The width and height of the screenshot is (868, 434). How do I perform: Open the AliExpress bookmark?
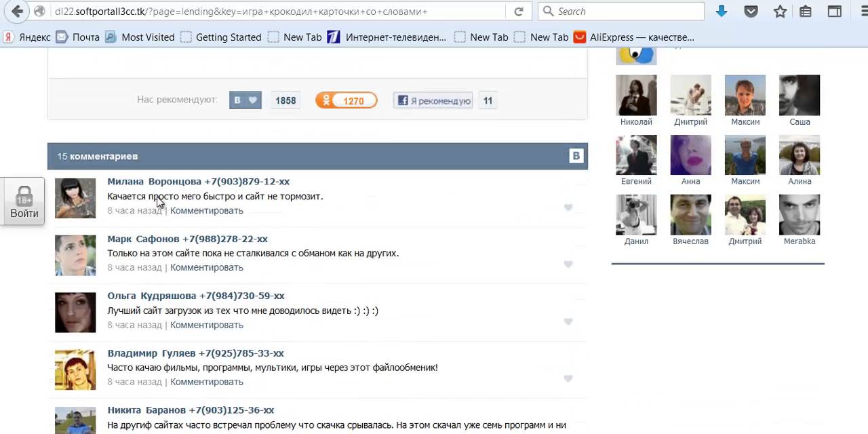[634, 37]
